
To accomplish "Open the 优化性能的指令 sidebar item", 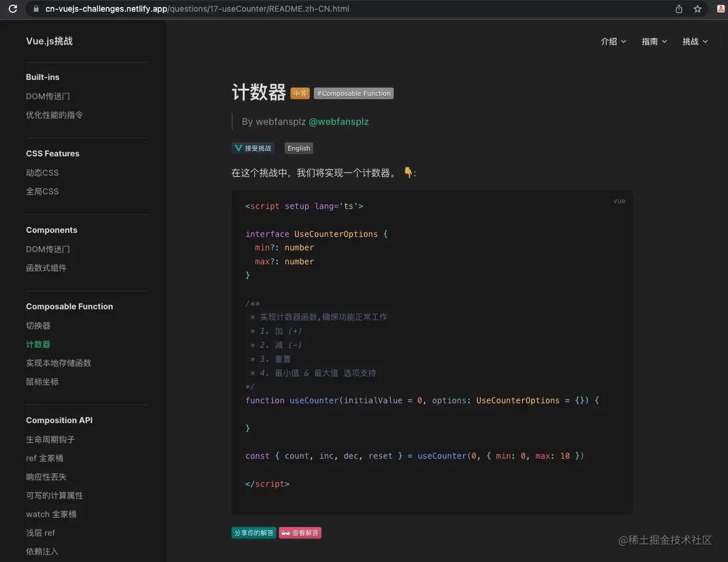I will [x=54, y=115].
